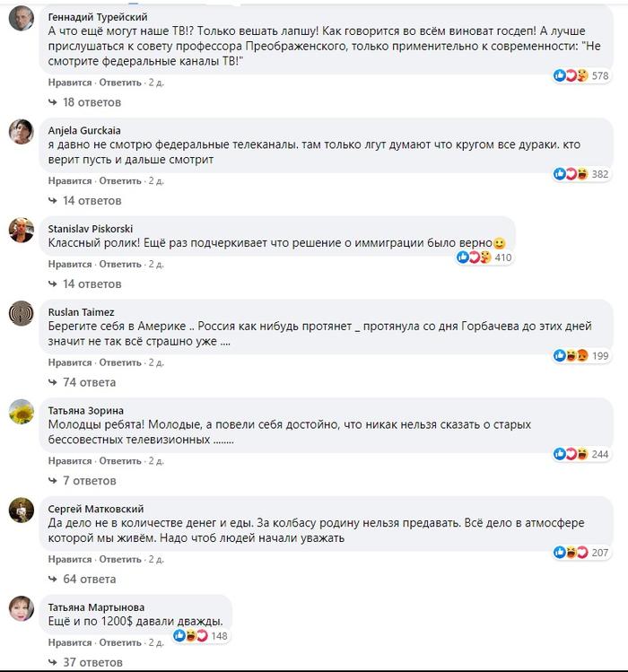Show reactions with 199 on Ruslan Taimez's comment
The height and width of the screenshot is (672, 628).
pos(581,355)
